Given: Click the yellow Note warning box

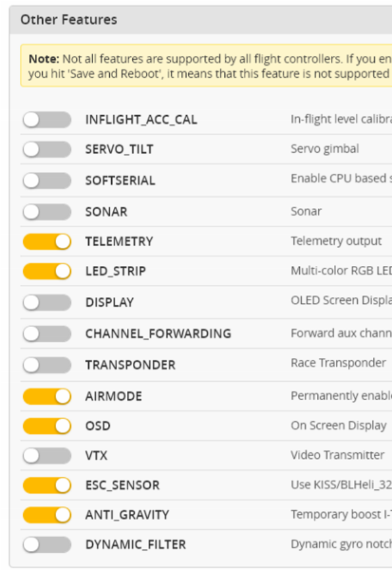Looking at the screenshot, I should point(207,66).
